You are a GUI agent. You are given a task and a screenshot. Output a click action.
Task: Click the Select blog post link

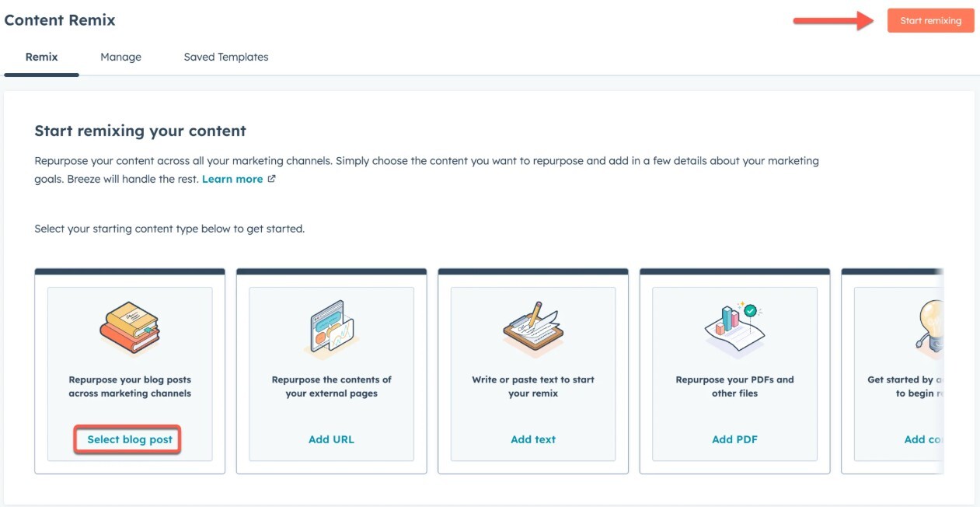pyautogui.click(x=130, y=439)
